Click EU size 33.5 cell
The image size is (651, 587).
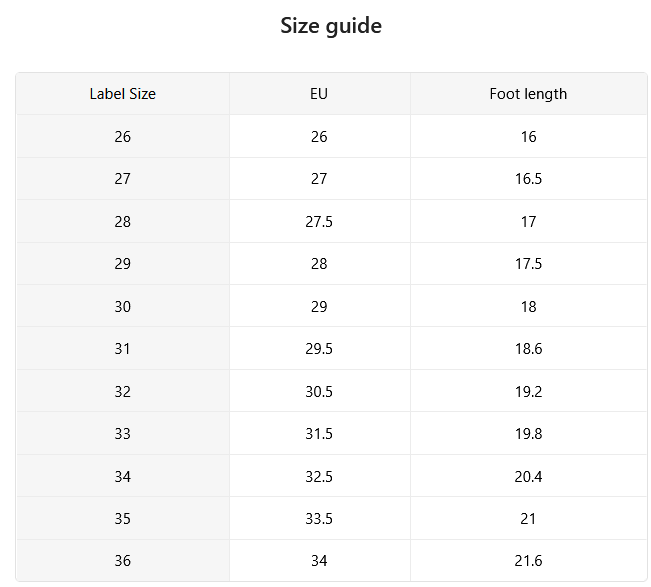[x=320, y=519]
